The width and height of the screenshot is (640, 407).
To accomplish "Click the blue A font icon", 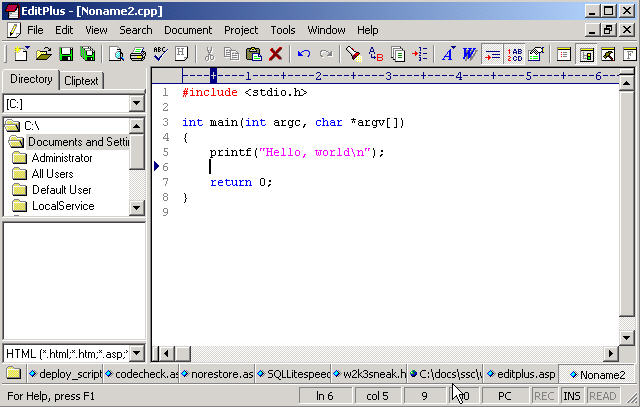I will [448, 53].
